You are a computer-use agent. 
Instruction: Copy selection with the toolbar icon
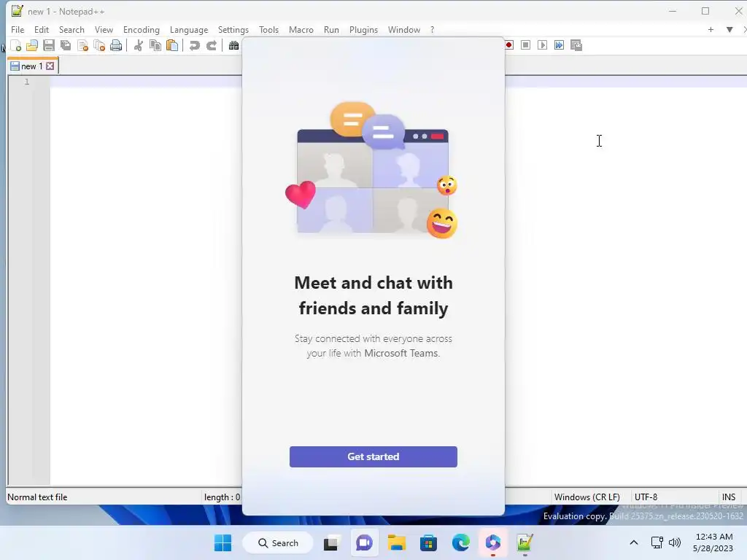tap(155, 46)
